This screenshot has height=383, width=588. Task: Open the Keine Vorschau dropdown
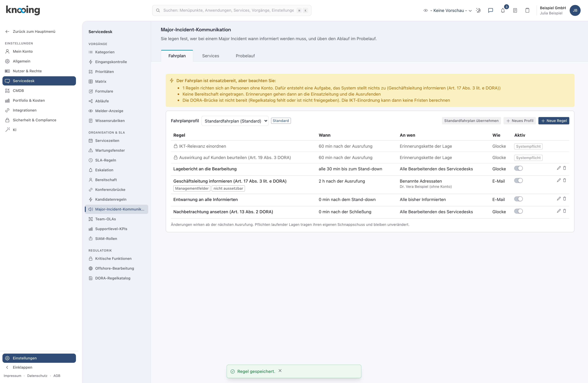coord(448,10)
